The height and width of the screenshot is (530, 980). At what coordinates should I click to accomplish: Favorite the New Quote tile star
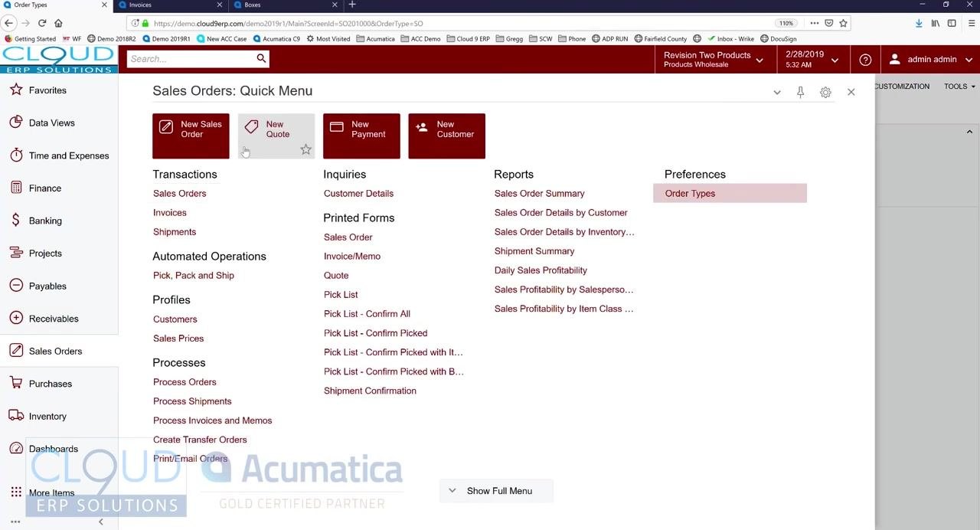(x=305, y=149)
